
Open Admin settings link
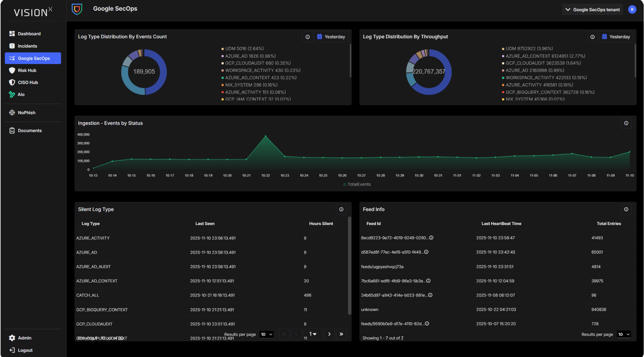33,338
